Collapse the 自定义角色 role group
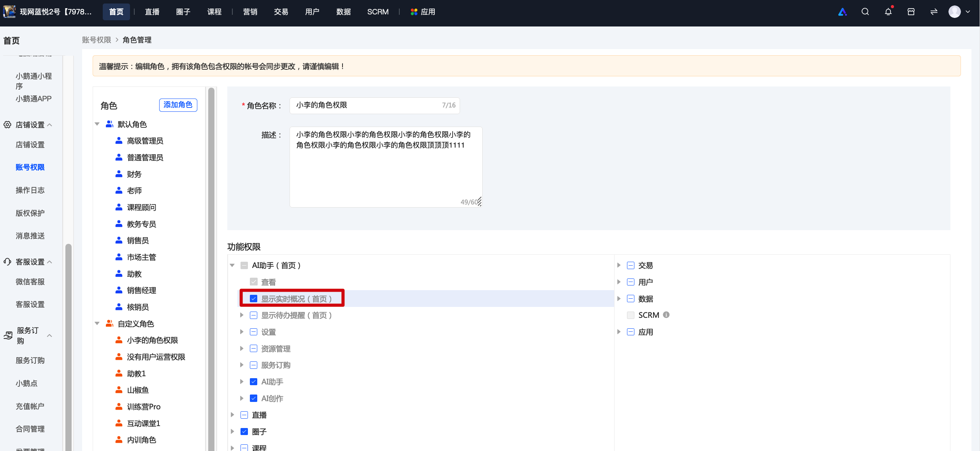980x451 pixels. pos(97,324)
